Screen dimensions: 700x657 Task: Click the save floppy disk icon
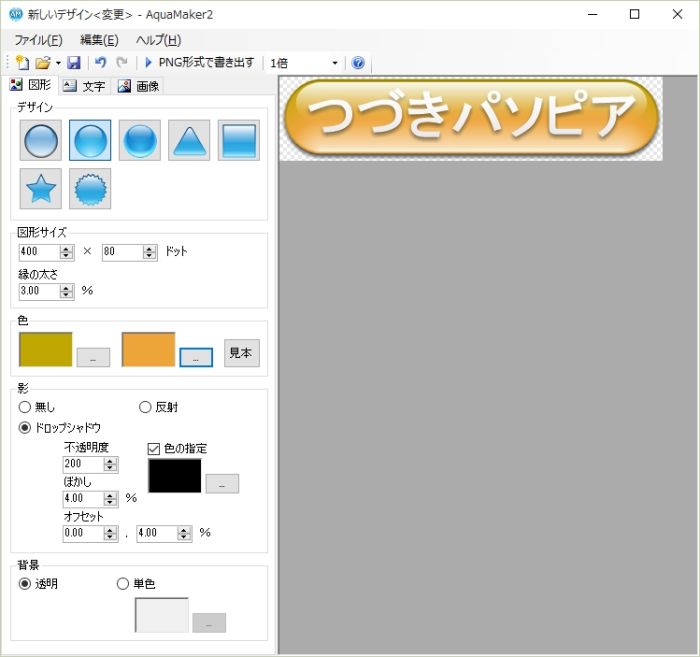pos(74,63)
